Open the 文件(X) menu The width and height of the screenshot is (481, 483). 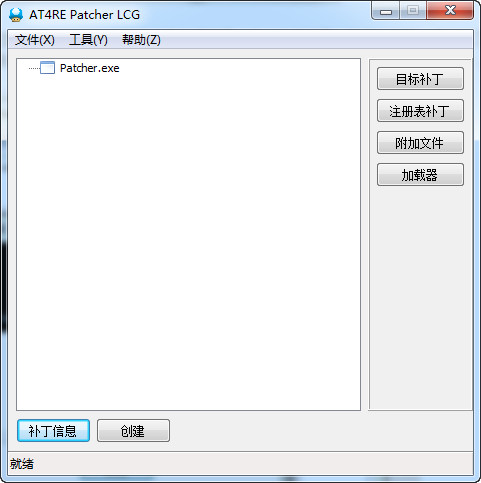pos(35,40)
